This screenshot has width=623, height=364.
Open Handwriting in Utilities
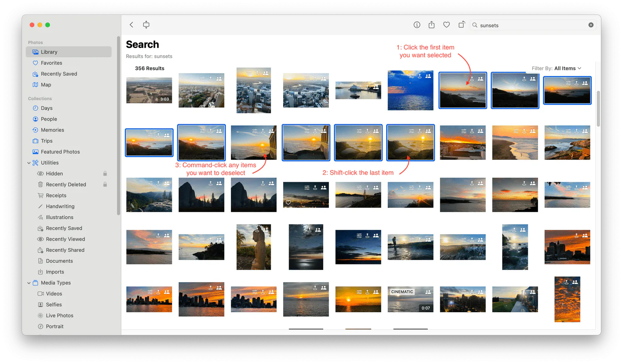69,206
